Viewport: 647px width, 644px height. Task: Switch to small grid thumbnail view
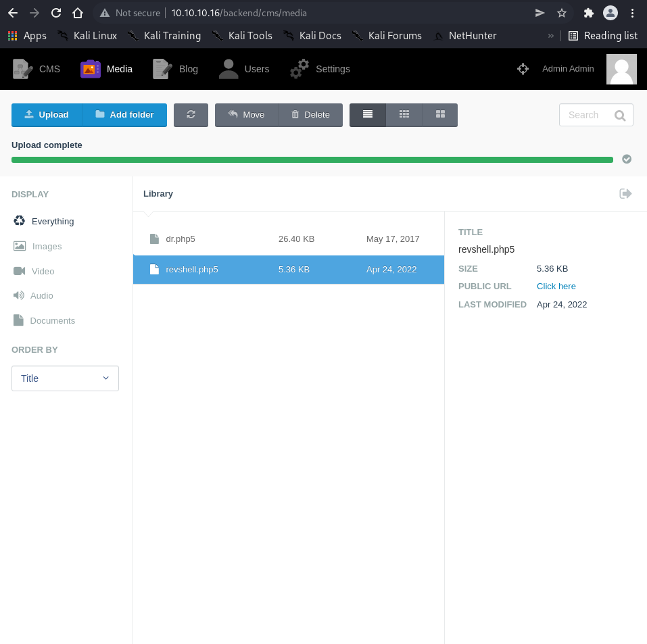coord(404,115)
